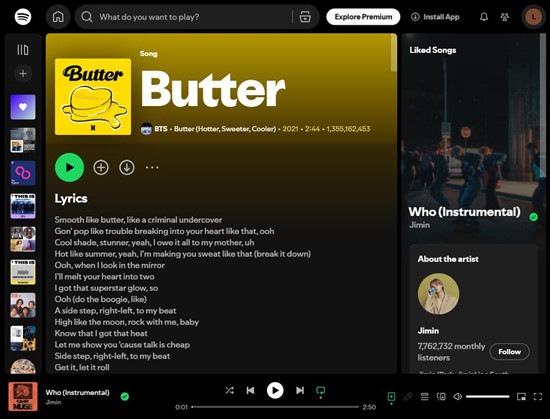The height and width of the screenshot is (419, 550).
Task: Open the Queue icon
Action: tap(424, 397)
